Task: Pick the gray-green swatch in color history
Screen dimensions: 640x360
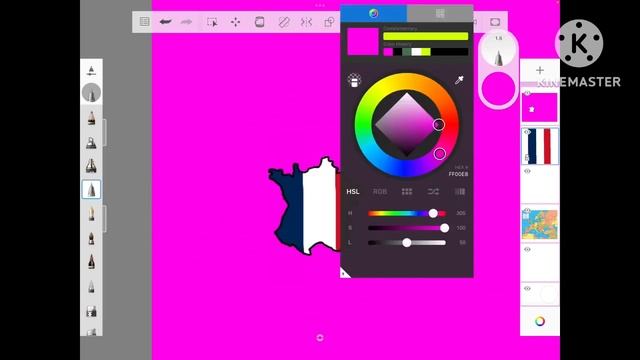Action: point(407,52)
